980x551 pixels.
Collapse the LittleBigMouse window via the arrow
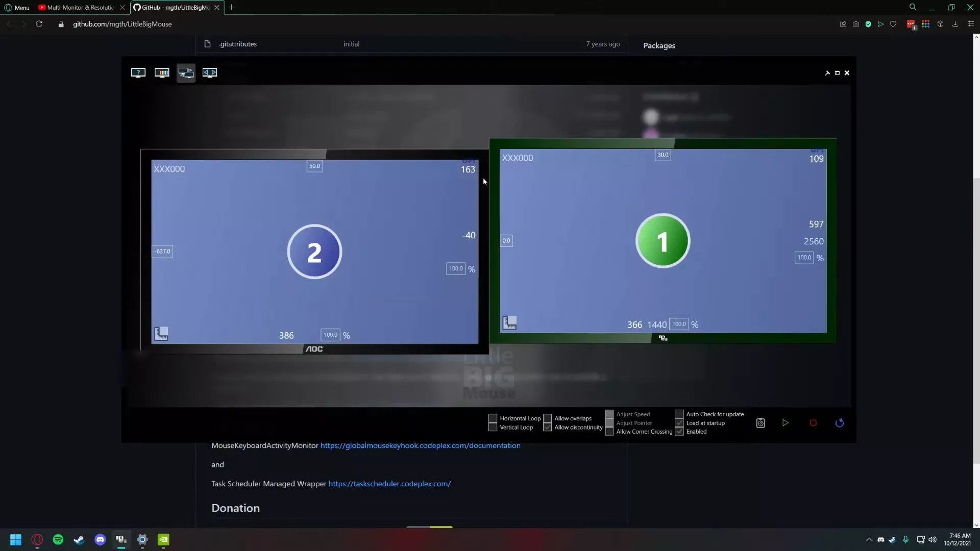[827, 73]
